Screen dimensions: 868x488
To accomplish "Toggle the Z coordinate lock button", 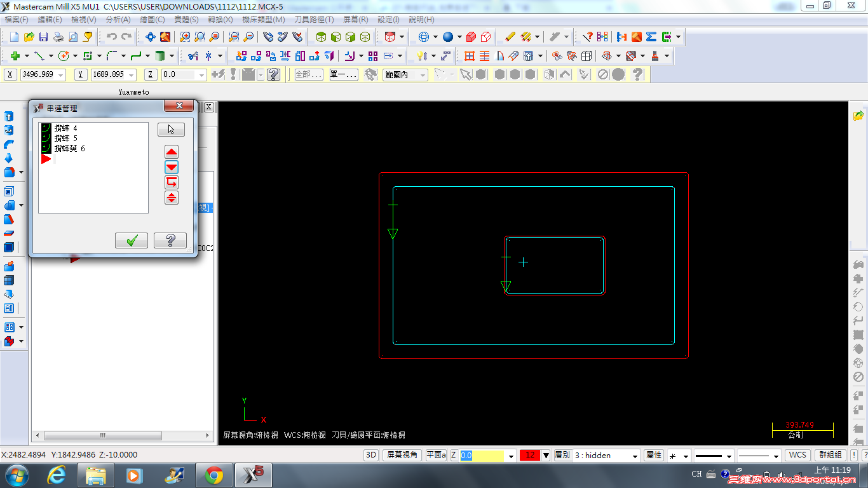I will (x=151, y=74).
